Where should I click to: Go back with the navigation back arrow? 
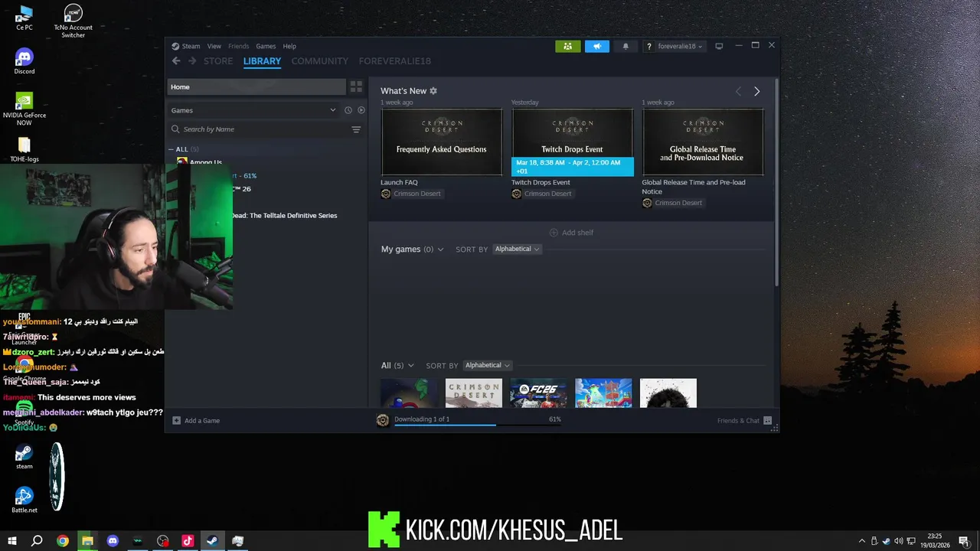click(x=176, y=61)
